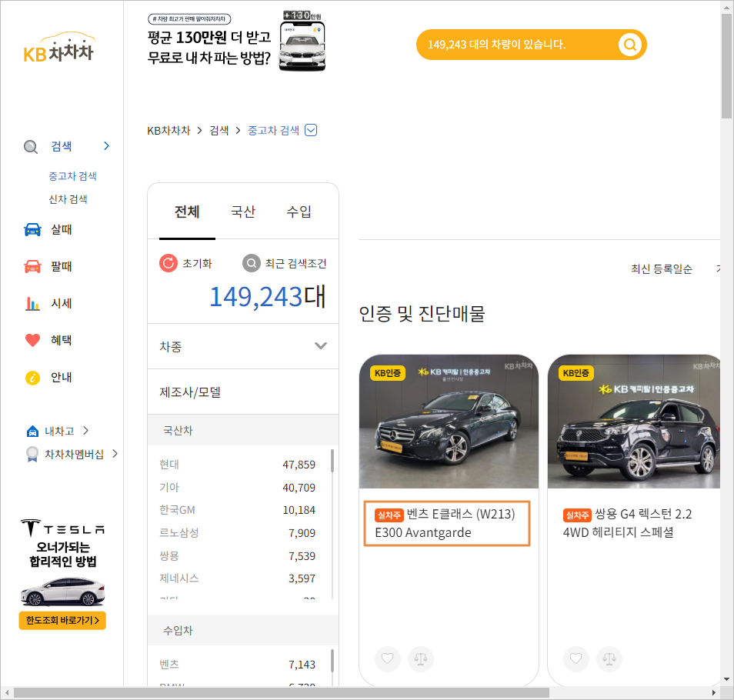The image size is (734, 700).
Task: Click the red 초기화 reset icon
Action: [x=168, y=263]
